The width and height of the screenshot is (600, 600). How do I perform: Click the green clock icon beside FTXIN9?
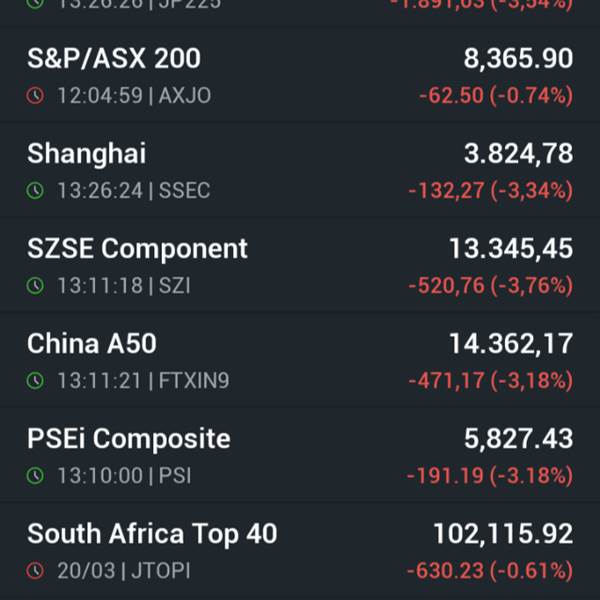click(36, 381)
